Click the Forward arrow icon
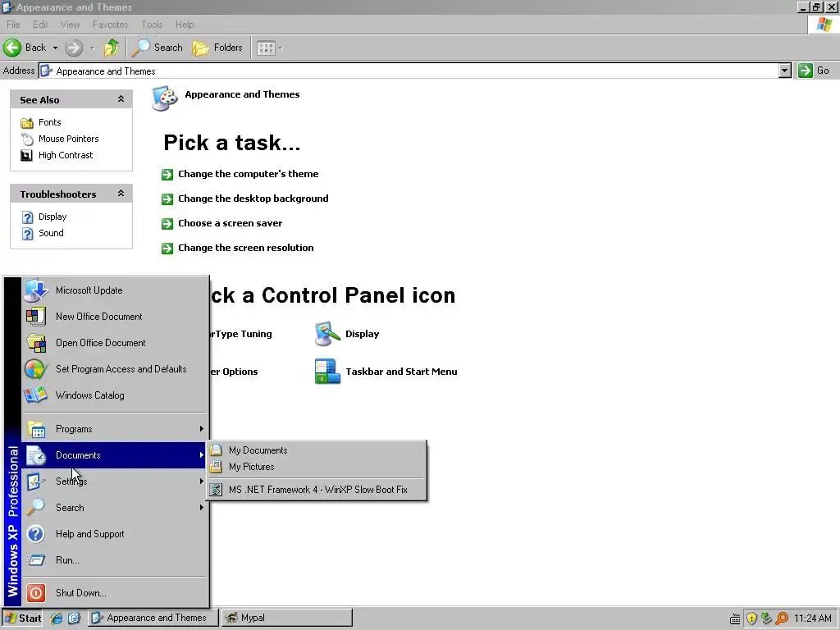 (x=74, y=48)
